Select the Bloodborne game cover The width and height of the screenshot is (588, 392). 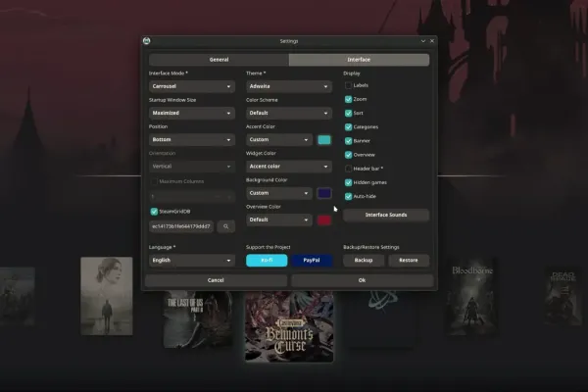(472, 296)
